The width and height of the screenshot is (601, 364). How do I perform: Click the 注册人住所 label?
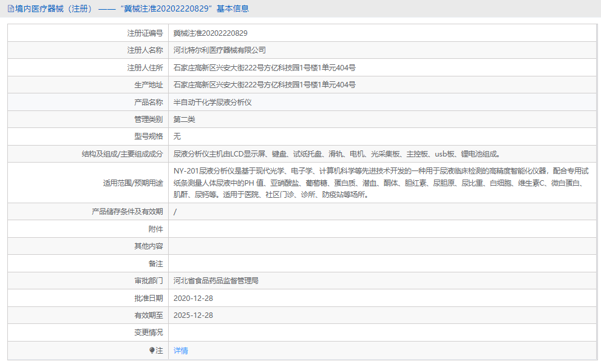(x=145, y=67)
